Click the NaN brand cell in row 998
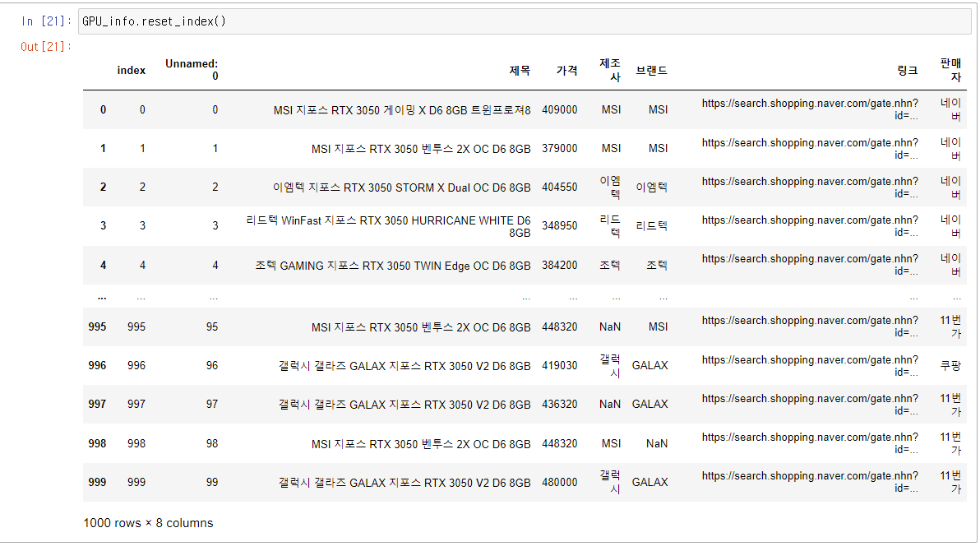The width and height of the screenshot is (980, 551). 657,443
